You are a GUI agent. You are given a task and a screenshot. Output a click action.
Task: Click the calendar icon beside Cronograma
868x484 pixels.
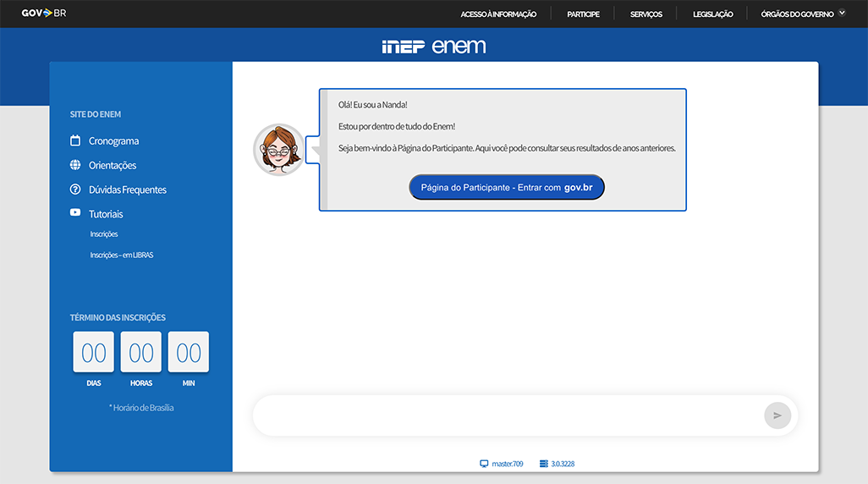click(75, 140)
